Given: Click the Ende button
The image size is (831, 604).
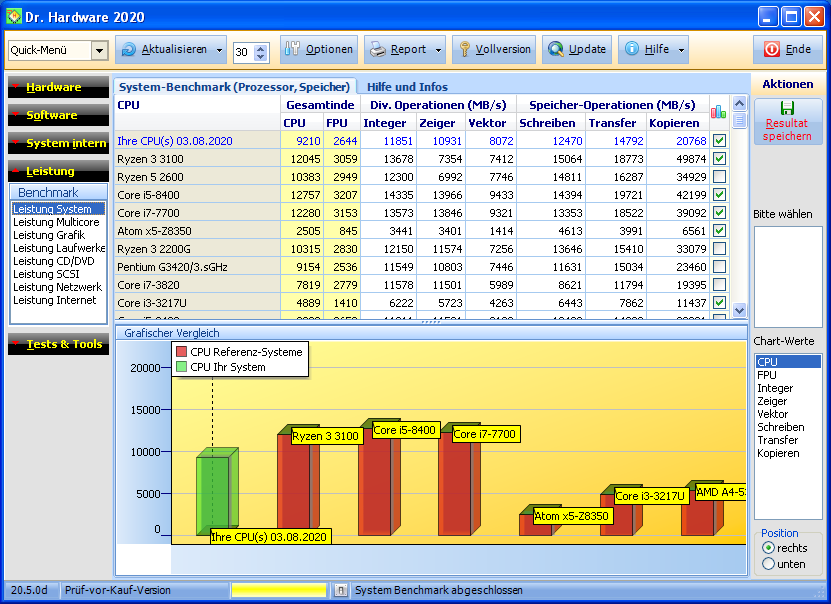Looking at the screenshot, I should (788, 49).
